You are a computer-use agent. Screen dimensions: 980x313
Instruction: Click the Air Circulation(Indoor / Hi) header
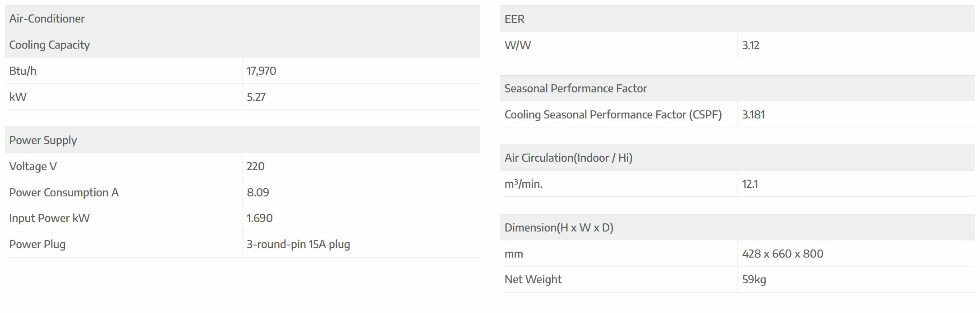(x=568, y=158)
